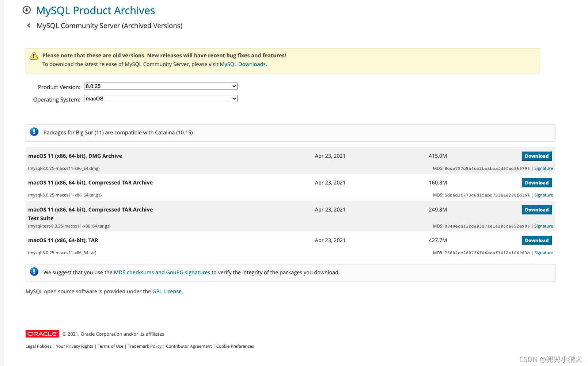Click the download circle icon beside MySQL Product Archives
Screen dimensions: 588x366
(27, 10)
